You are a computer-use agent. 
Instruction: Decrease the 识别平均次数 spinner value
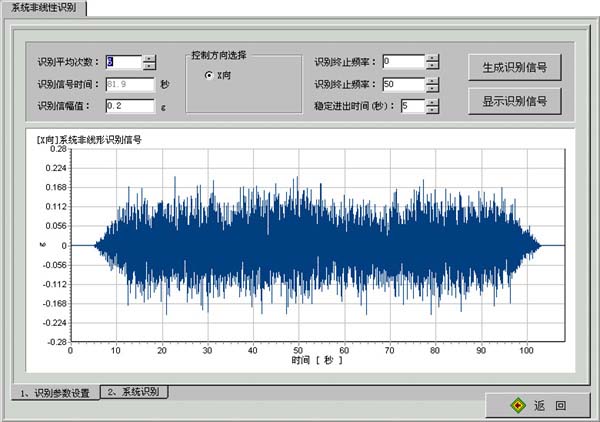coord(149,65)
